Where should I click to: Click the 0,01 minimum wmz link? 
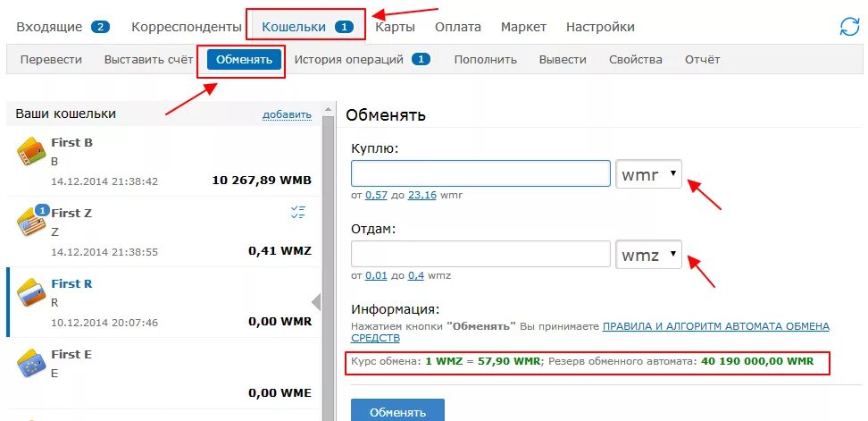(377, 275)
